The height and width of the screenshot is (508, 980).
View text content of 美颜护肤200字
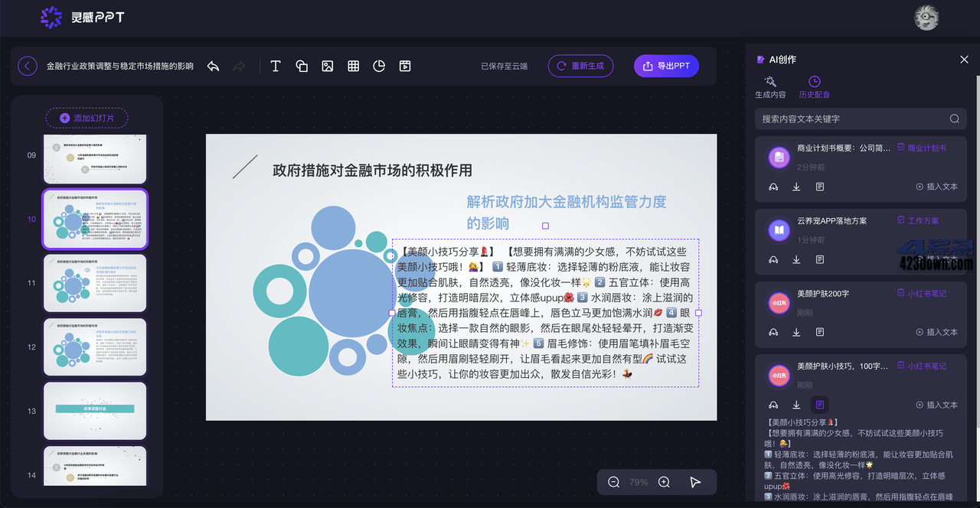(x=820, y=332)
